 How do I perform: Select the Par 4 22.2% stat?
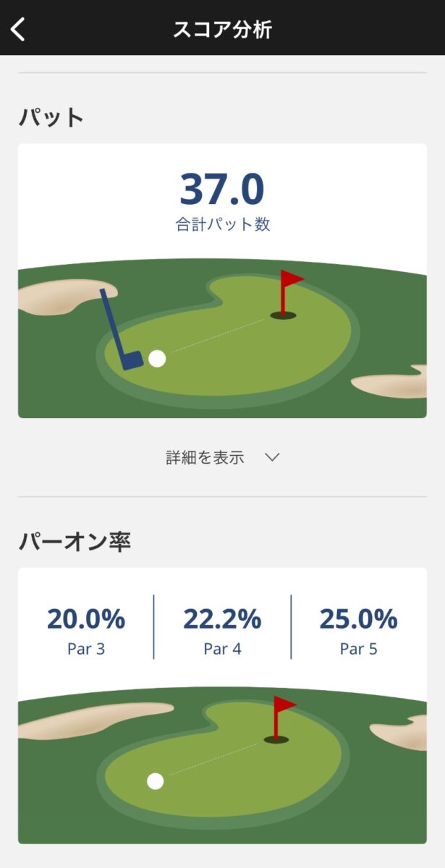click(x=222, y=629)
